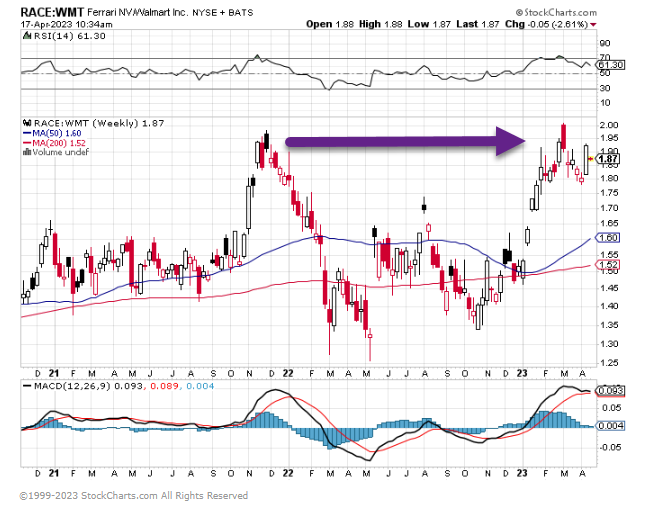Click the RSI(14) 61.30 indicator label
Viewport: 656px width, 509px height.
click(x=69, y=36)
